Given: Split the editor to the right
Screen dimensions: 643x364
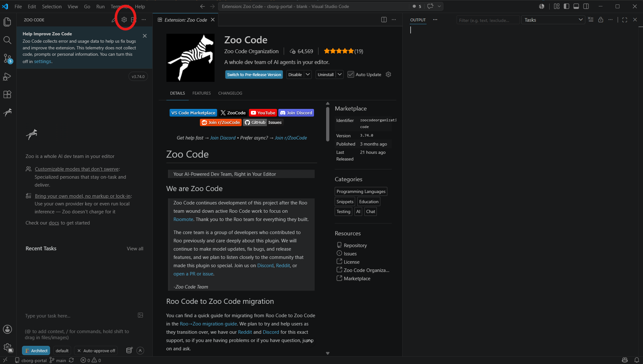Looking at the screenshot, I should [x=384, y=20].
